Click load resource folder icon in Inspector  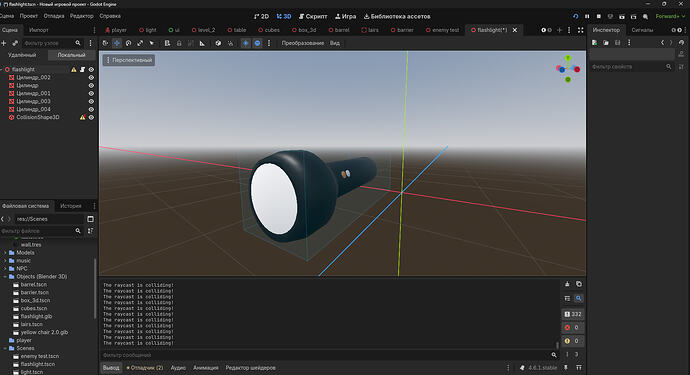pos(606,43)
